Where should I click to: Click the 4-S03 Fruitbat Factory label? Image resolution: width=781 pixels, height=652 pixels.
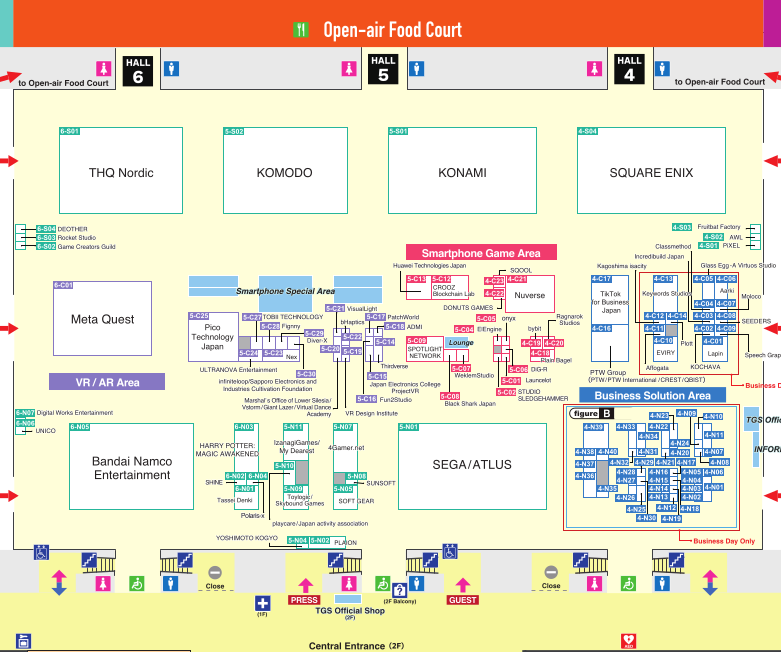click(x=706, y=227)
